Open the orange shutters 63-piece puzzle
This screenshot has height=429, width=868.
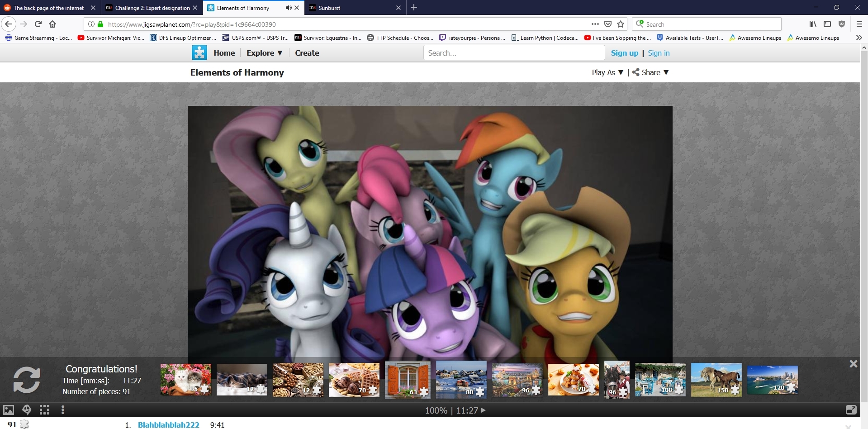(408, 380)
